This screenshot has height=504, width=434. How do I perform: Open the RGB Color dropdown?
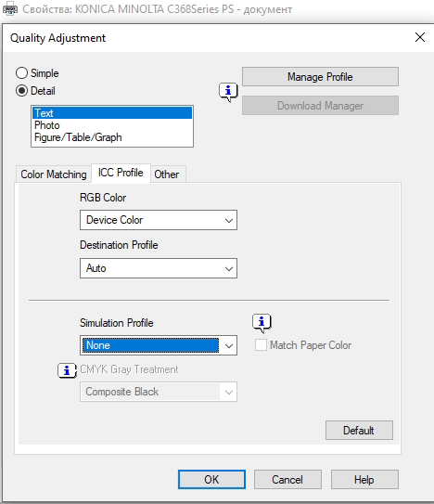(x=159, y=220)
